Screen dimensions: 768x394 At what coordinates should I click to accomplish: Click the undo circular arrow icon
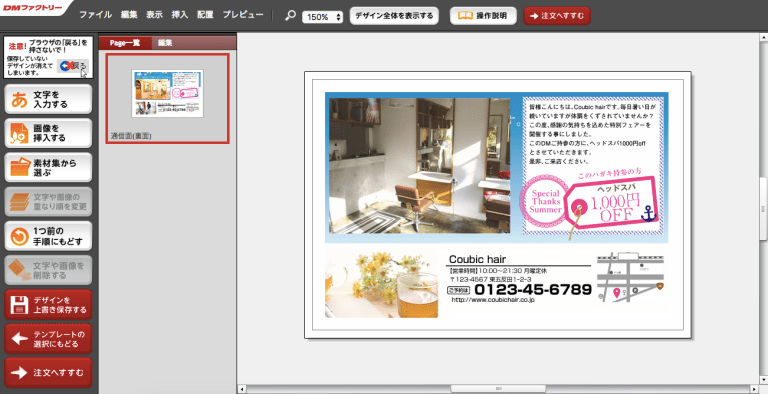(x=20, y=237)
